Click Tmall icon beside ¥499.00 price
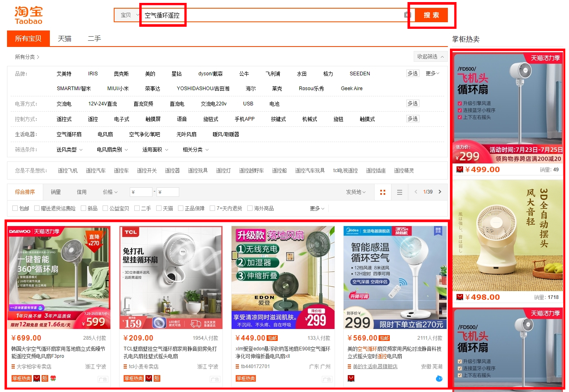Image resolution: width=569 pixels, height=392 pixels. pos(460,169)
